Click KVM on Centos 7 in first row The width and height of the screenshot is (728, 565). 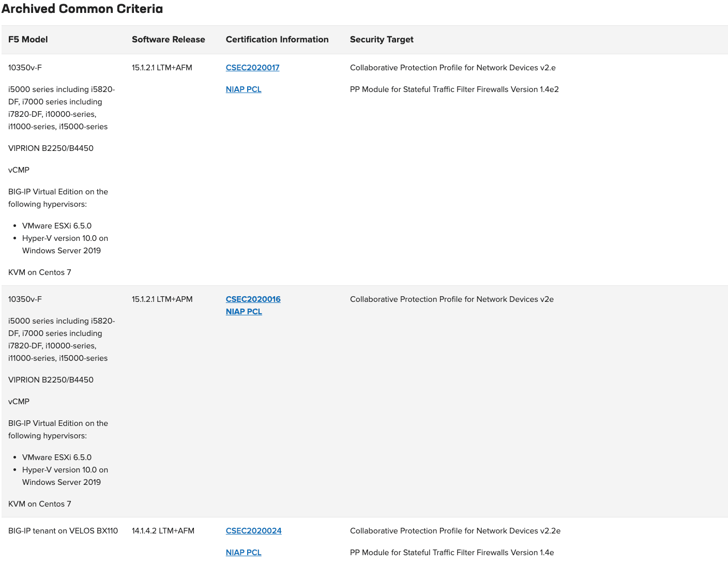(x=40, y=272)
